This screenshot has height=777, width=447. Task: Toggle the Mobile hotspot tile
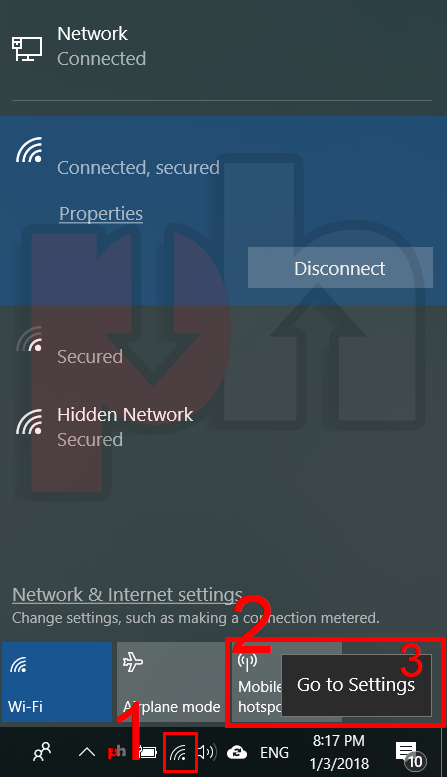256,684
